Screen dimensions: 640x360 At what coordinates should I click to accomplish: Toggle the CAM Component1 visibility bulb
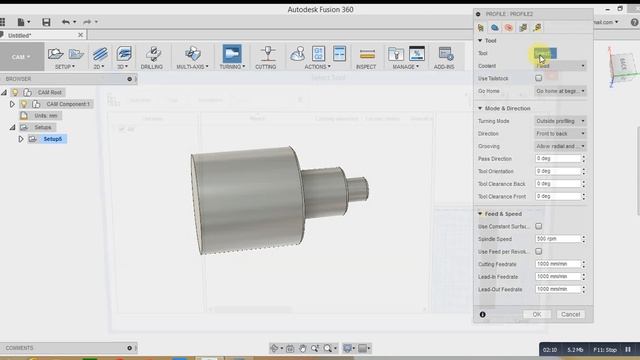coord(24,104)
